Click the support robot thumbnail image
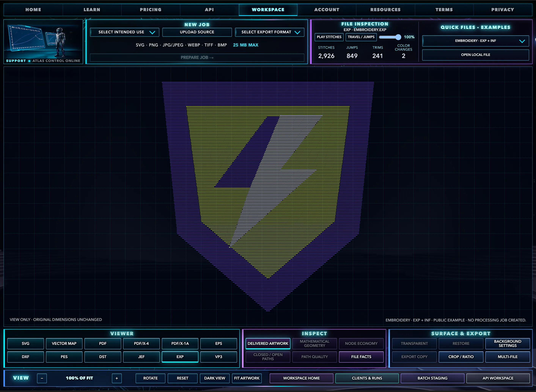Image resolution: width=536 pixels, height=392 pixels. 43,39
